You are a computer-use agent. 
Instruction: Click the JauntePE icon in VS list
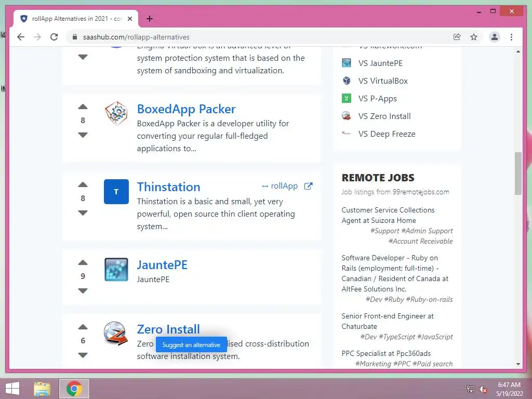pos(347,63)
